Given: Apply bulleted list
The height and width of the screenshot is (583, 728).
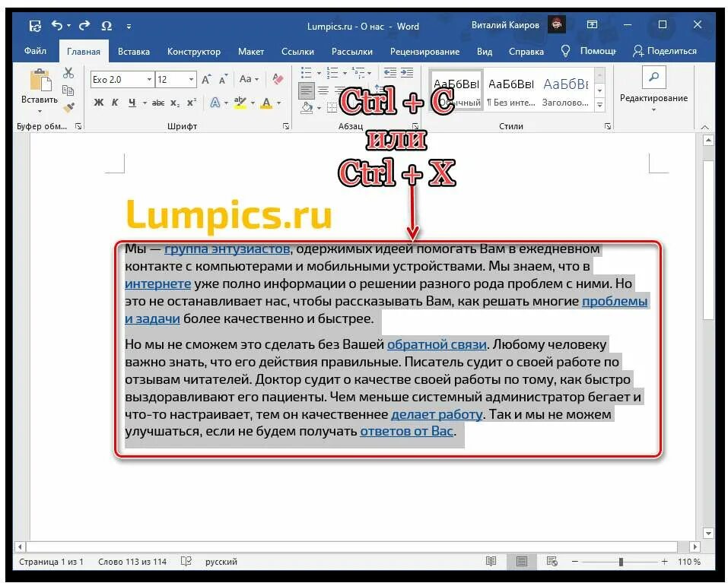Looking at the screenshot, I should coord(306,73).
